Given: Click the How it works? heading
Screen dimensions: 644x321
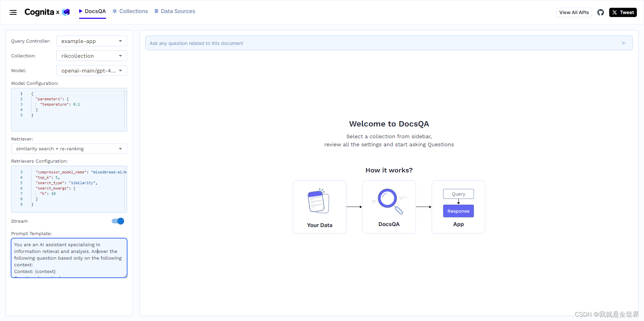Looking at the screenshot, I should click(x=389, y=170).
